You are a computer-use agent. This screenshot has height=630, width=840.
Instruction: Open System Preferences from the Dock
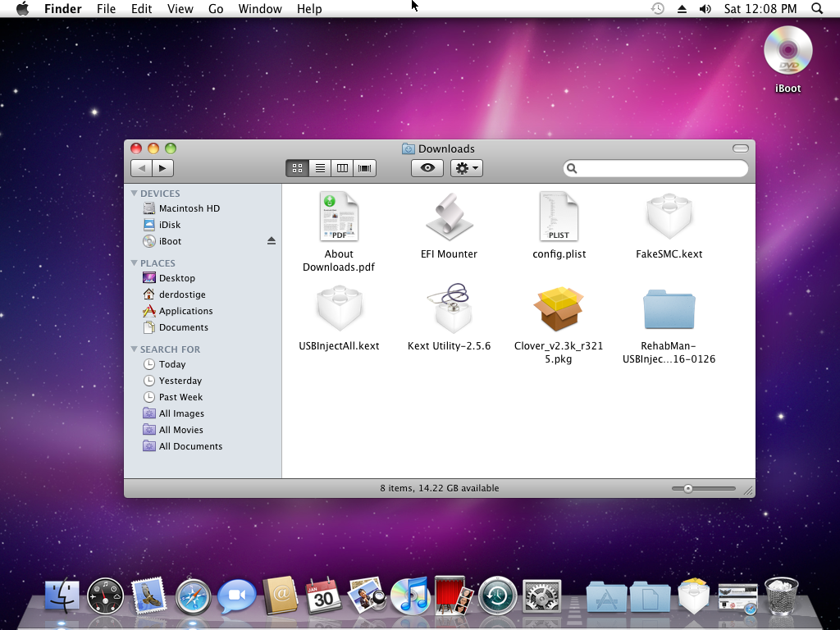pyautogui.click(x=541, y=596)
